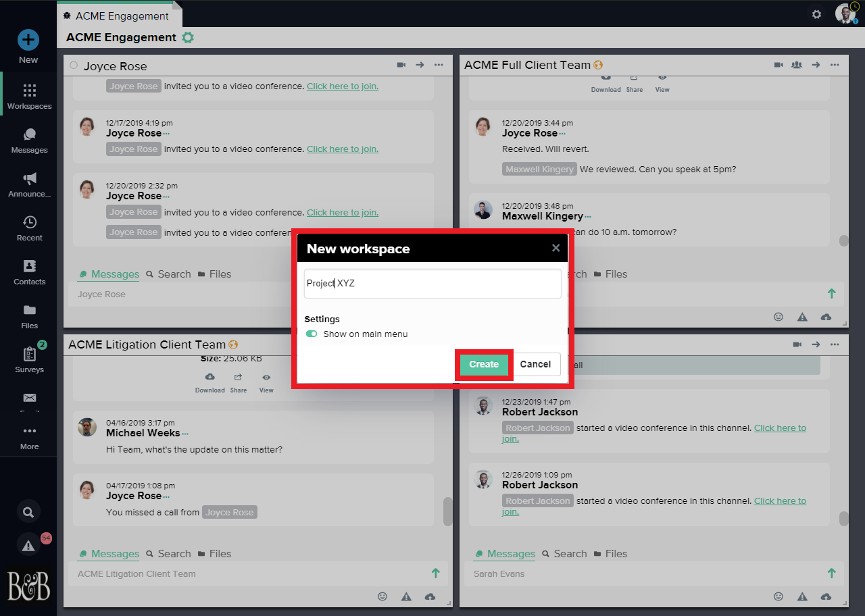Image resolution: width=865 pixels, height=616 pixels.
Task: Click join link in 12/17/2019 4:19 pm message
Action: pyautogui.click(x=343, y=149)
